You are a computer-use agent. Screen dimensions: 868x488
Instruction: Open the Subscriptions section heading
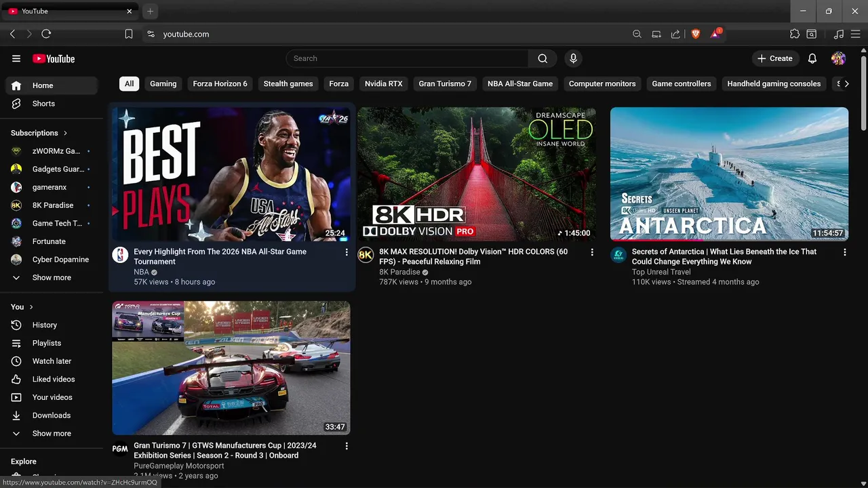pos(39,133)
